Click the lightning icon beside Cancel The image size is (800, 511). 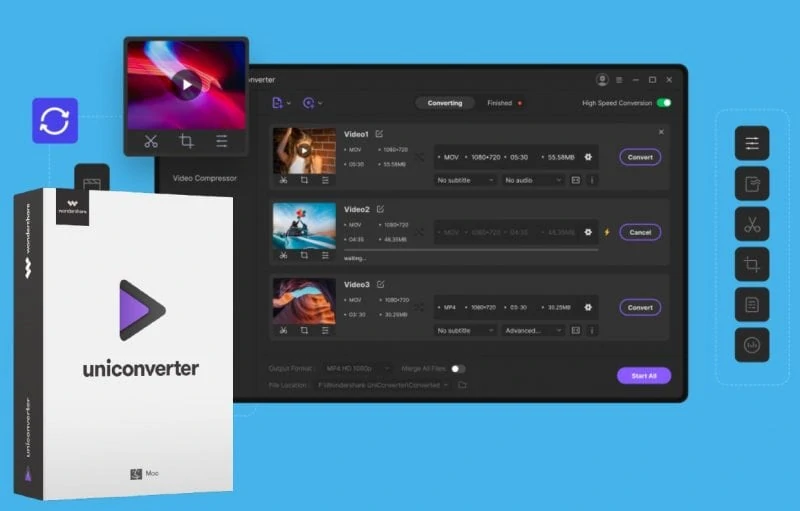[x=607, y=232]
